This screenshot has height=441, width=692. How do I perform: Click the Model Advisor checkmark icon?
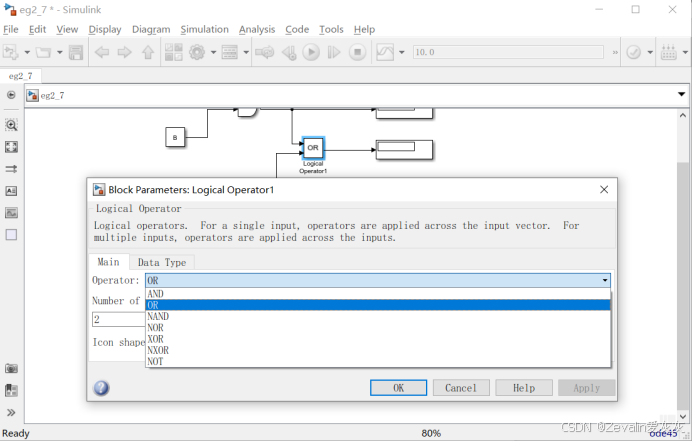click(x=634, y=52)
